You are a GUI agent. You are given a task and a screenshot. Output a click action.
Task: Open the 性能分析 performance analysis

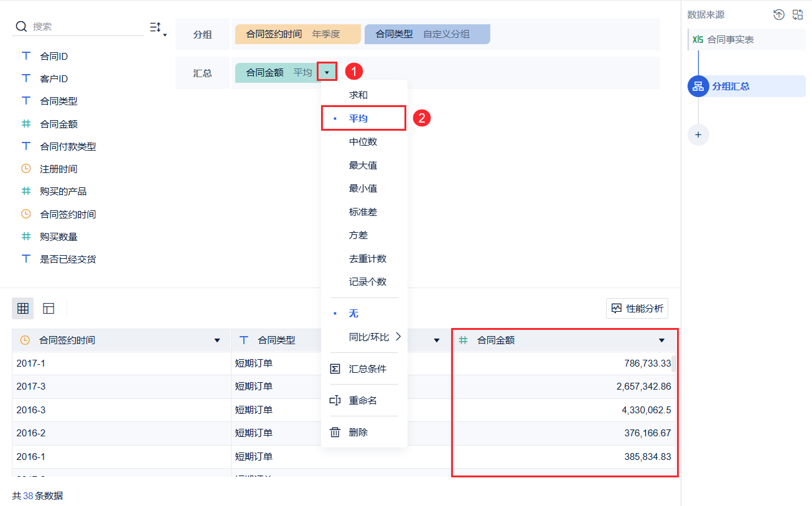coord(637,308)
